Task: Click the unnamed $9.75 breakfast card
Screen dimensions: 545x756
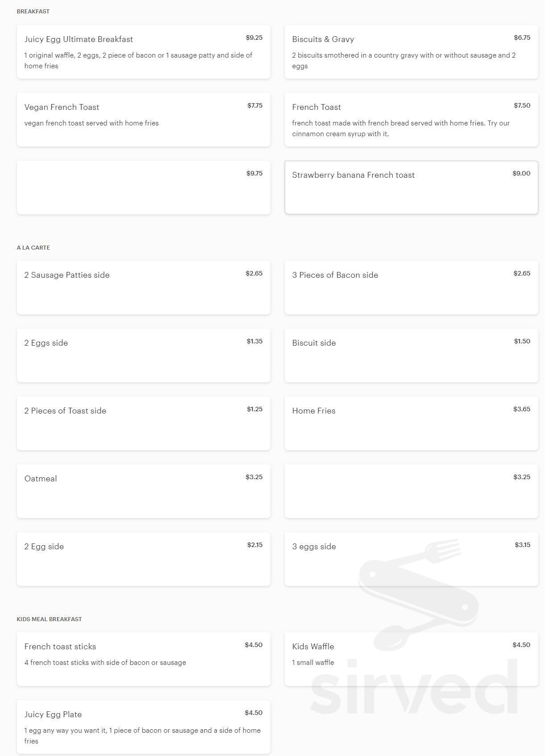Action: 143,188
